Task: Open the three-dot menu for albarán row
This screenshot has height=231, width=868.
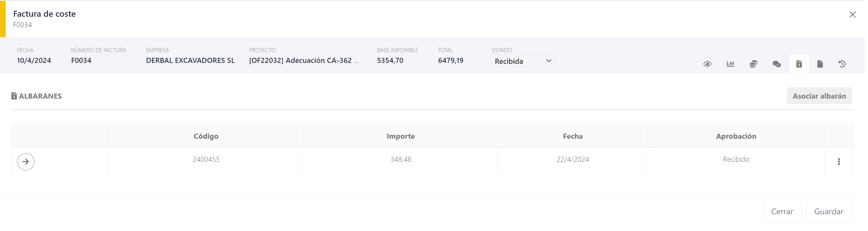Action: [x=839, y=161]
